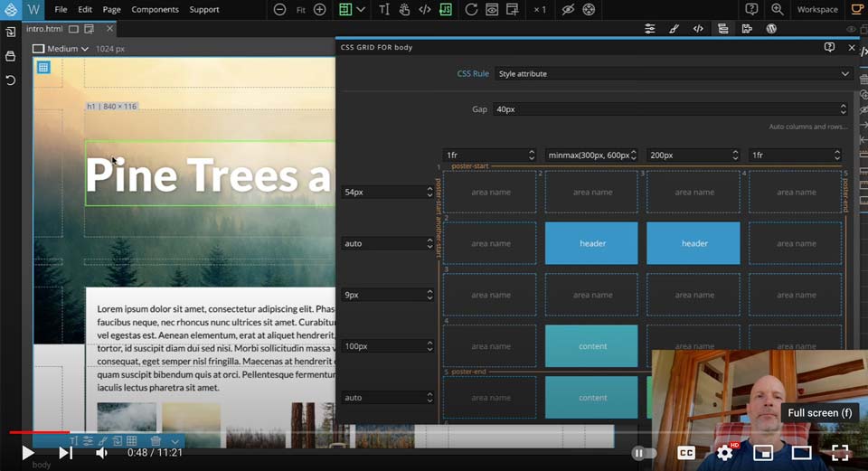The image size is (868, 471).
Task: Toggle the crossed-out eye visibility icon
Action: click(568, 10)
